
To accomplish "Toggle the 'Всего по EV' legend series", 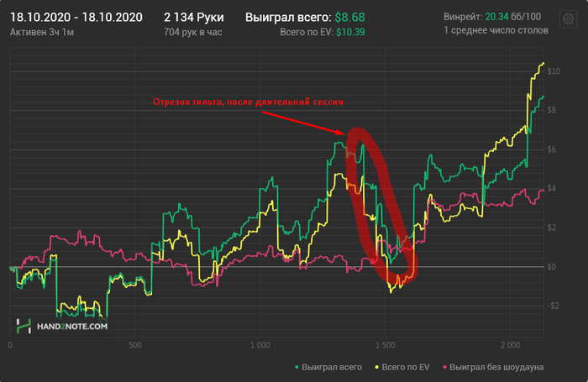I will tap(402, 367).
